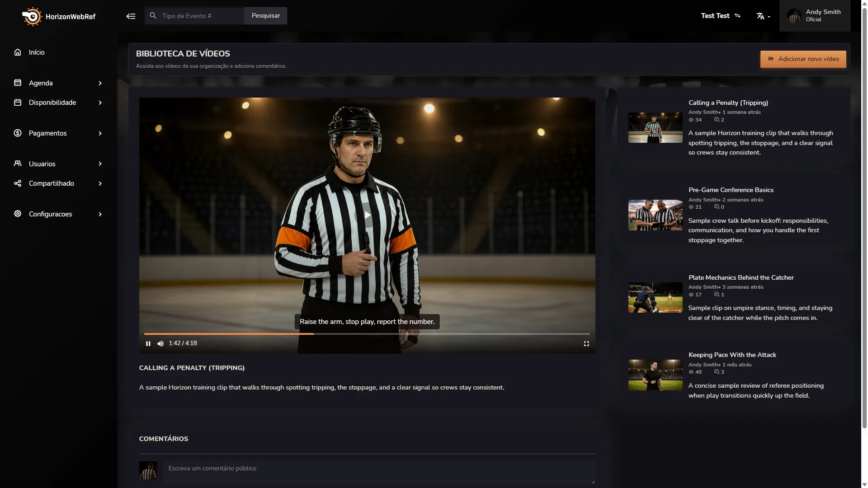Screen dimensions: 868x488
Task: Click the Disponibilidade calendar icon
Action: click(x=18, y=103)
